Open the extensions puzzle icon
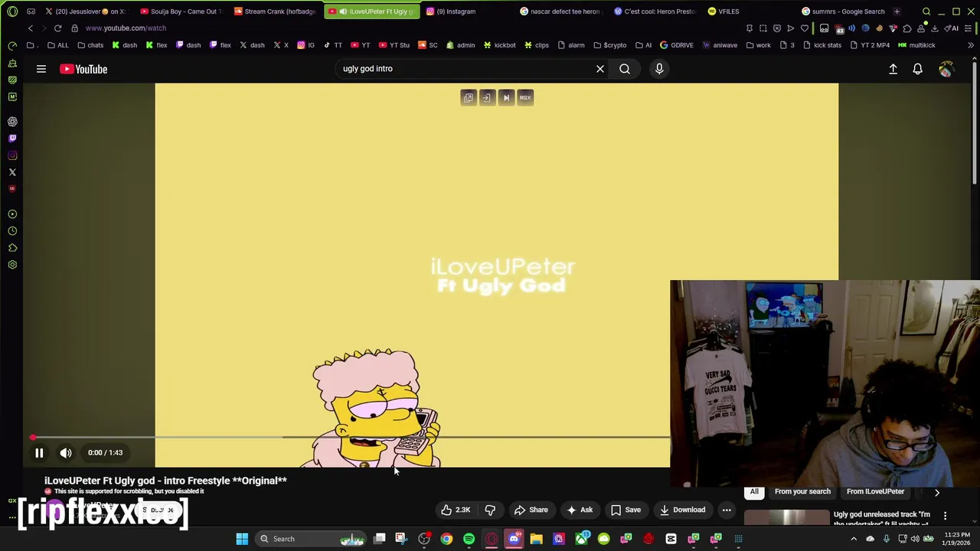The width and height of the screenshot is (980, 551). pos(907,28)
